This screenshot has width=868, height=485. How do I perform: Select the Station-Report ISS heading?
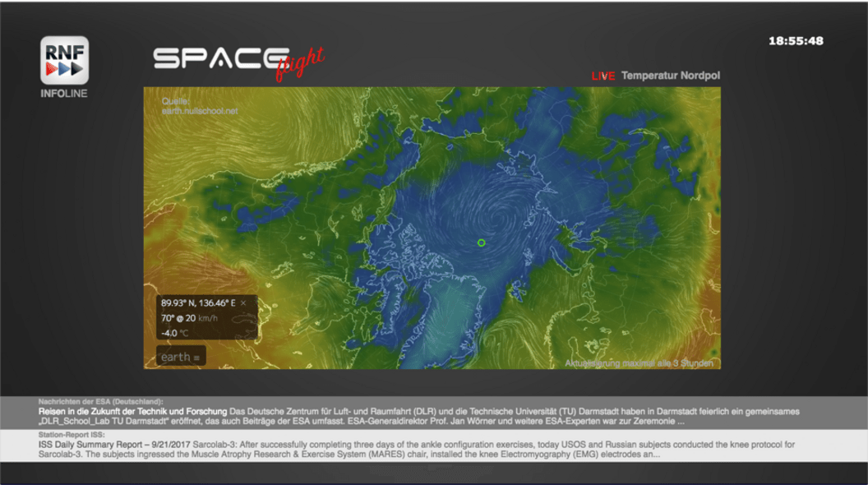click(x=71, y=435)
